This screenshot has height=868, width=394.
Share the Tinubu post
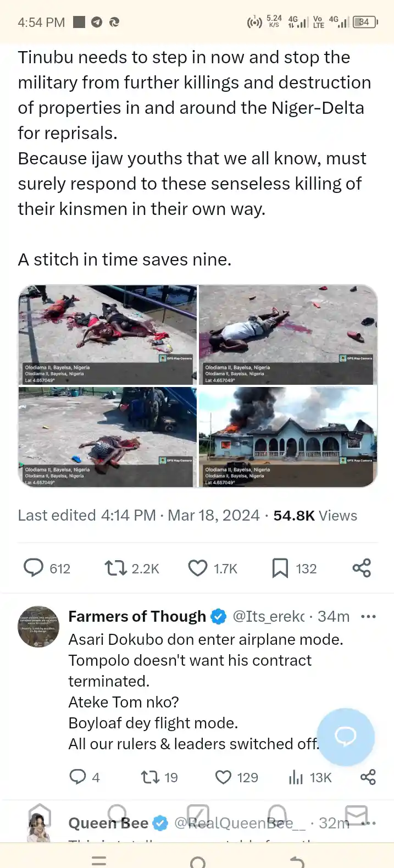(361, 568)
